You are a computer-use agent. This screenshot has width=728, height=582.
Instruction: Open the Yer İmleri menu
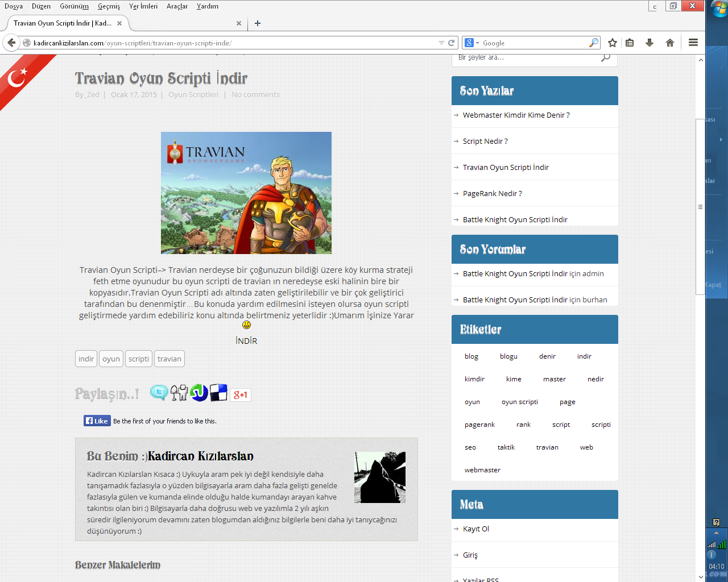pos(143,6)
